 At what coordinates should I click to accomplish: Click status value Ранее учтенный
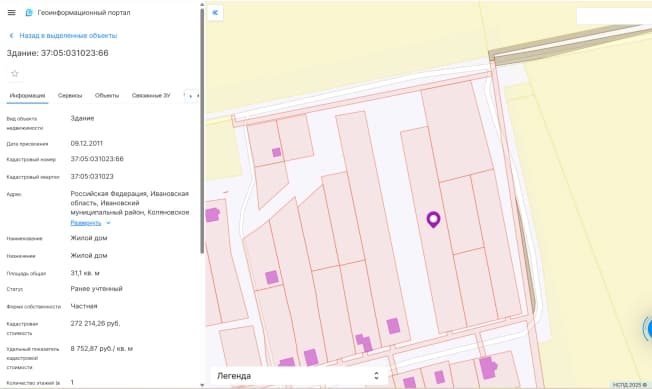pyautogui.click(x=96, y=288)
